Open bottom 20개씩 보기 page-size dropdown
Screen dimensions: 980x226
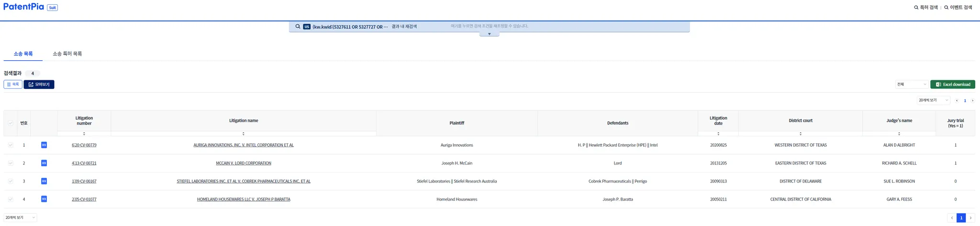pos(20,218)
